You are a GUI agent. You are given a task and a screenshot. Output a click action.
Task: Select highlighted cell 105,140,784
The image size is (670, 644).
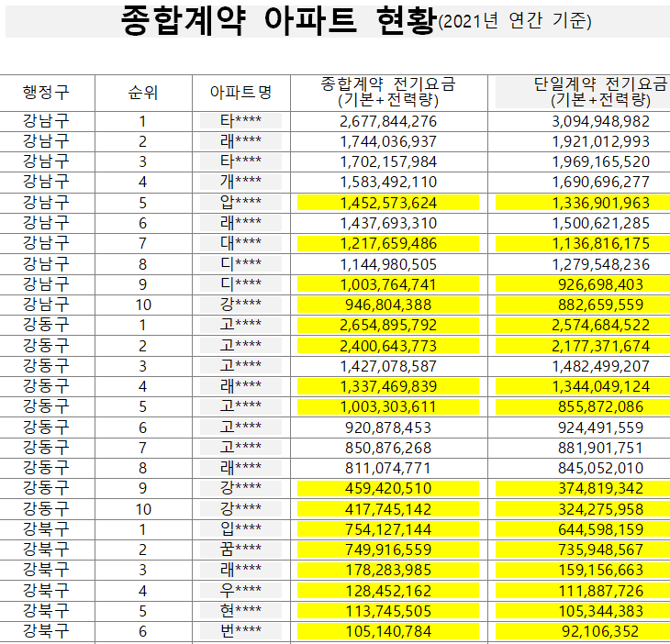(388, 631)
